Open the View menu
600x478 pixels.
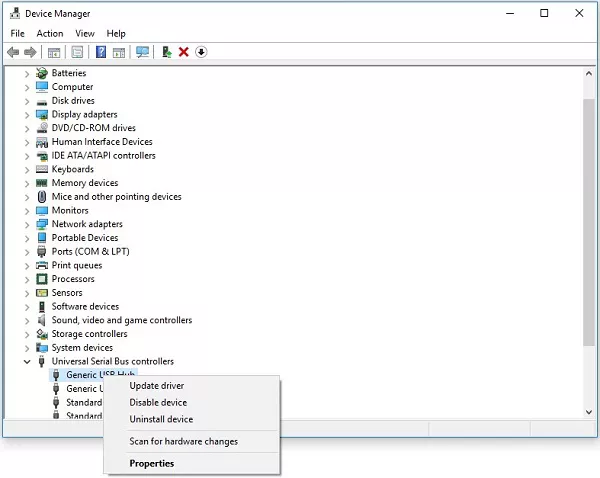(85, 34)
